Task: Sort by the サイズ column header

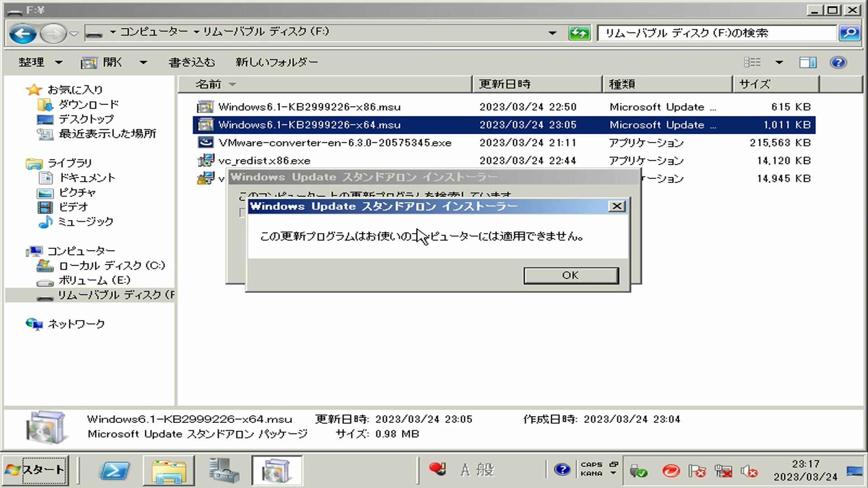Action: point(776,84)
